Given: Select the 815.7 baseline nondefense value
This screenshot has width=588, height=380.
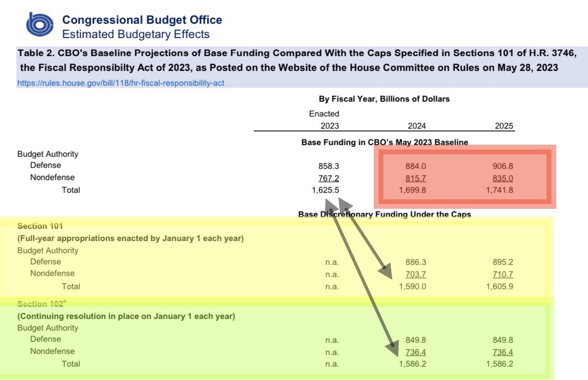Looking at the screenshot, I should 416,179.
